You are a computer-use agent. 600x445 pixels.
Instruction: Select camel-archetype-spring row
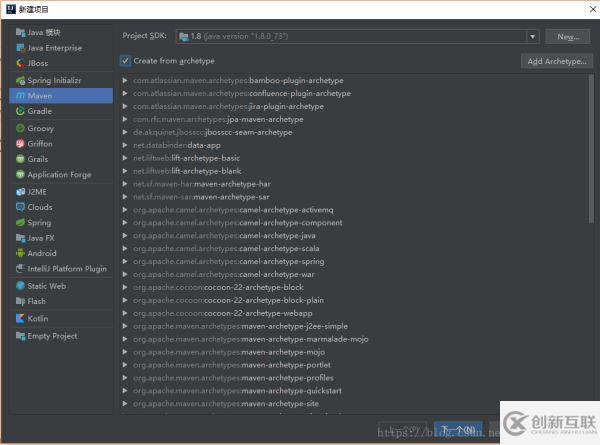(354, 261)
